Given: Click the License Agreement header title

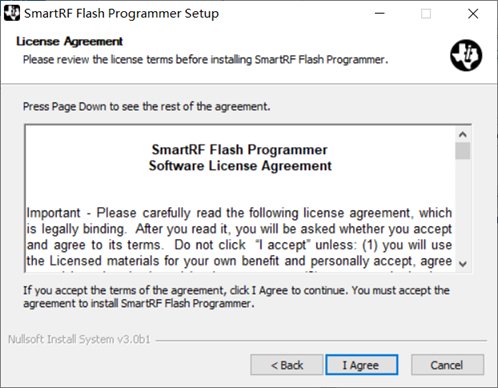Looking at the screenshot, I should pyautogui.click(x=69, y=41).
